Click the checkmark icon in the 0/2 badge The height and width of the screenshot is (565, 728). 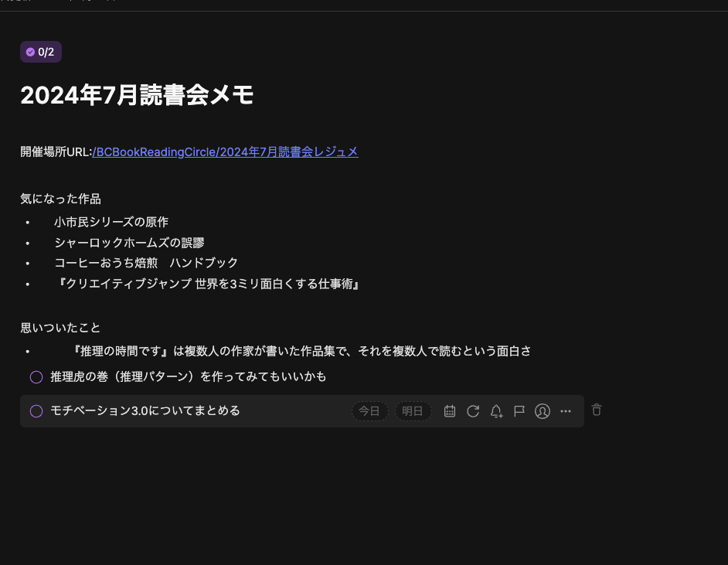coord(31,52)
